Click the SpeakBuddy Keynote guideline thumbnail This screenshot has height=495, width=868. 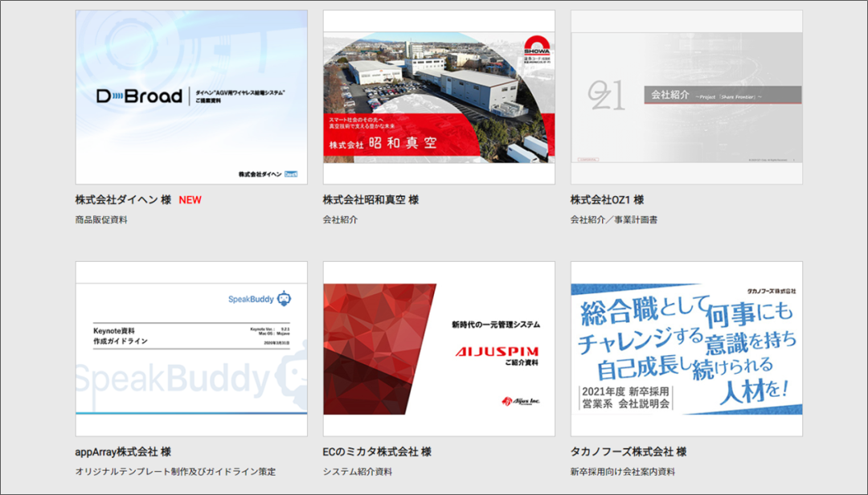(190, 346)
